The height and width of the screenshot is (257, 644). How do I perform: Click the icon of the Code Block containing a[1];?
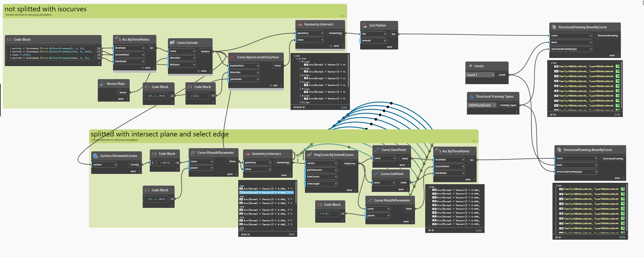(x=154, y=154)
